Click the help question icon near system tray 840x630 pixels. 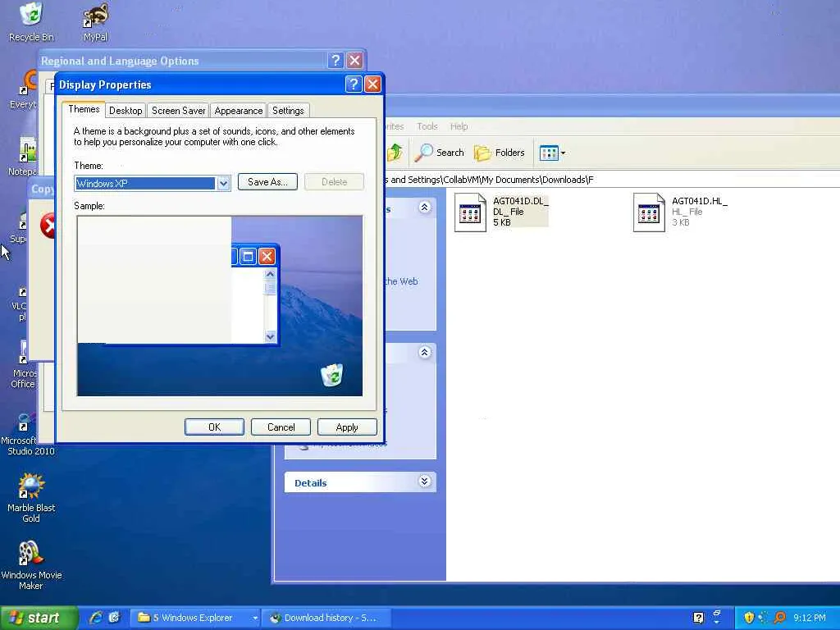[698, 618]
